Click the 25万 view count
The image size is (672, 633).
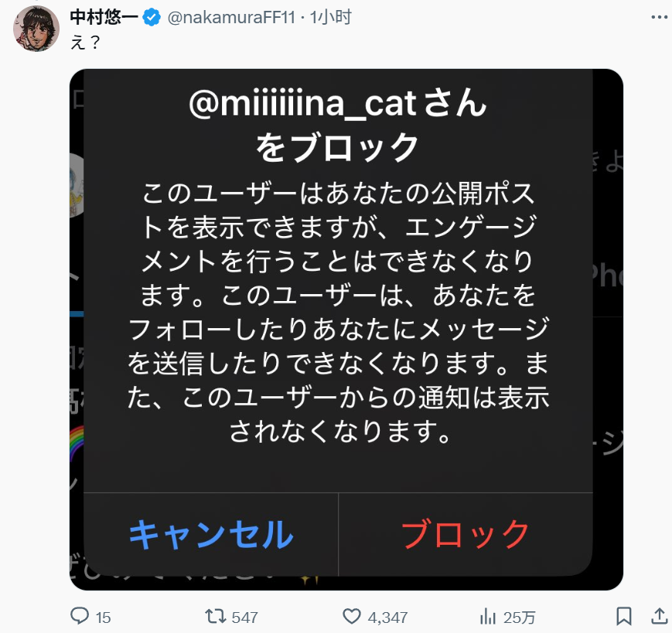point(519,618)
